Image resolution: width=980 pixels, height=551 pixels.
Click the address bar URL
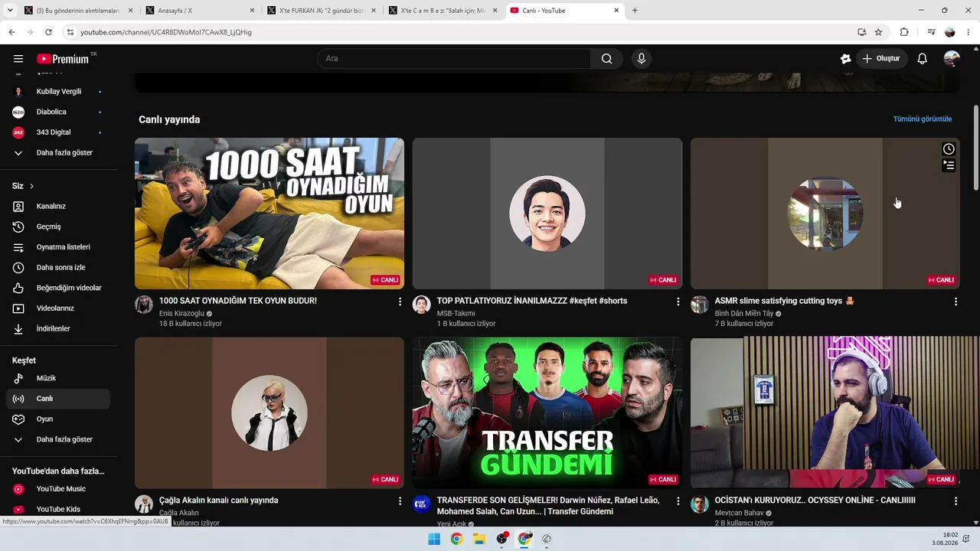click(x=166, y=32)
